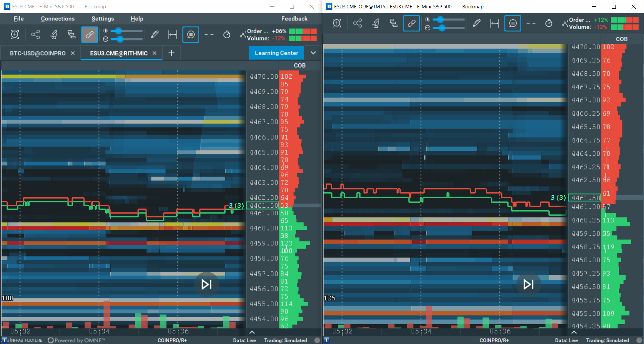Switch to the BTC-USD@COINPRO tab
The height and width of the screenshot is (344, 644).
[38, 53]
